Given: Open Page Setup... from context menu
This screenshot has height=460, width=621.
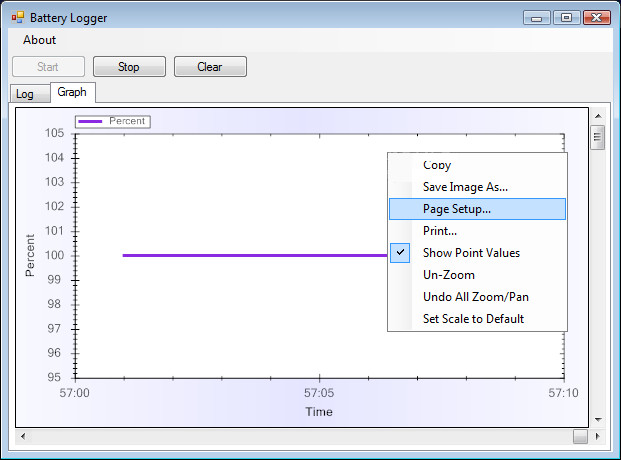Looking at the screenshot, I should pos(477,209).
